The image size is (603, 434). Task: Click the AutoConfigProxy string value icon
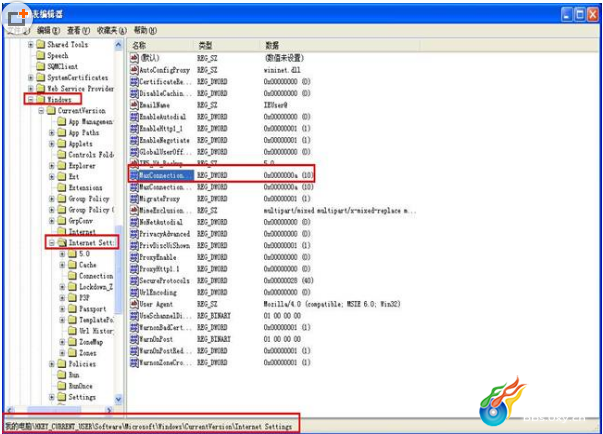pos(134,70)
